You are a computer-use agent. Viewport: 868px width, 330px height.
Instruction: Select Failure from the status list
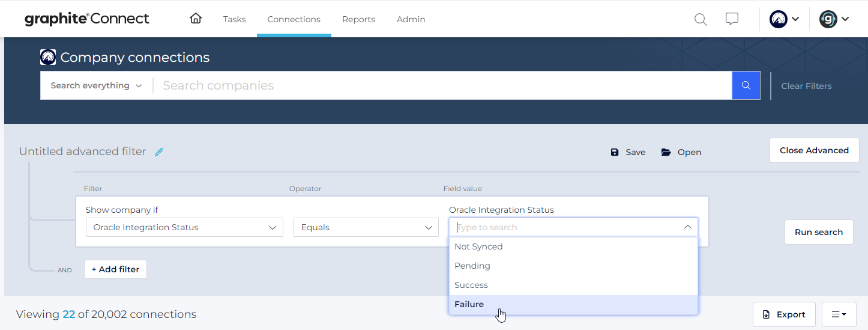(x=469, y=304)
